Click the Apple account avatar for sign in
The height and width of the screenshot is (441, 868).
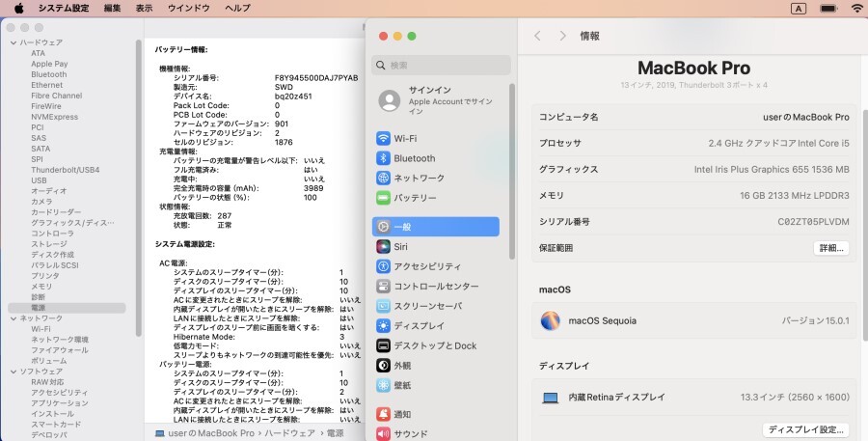390,100
